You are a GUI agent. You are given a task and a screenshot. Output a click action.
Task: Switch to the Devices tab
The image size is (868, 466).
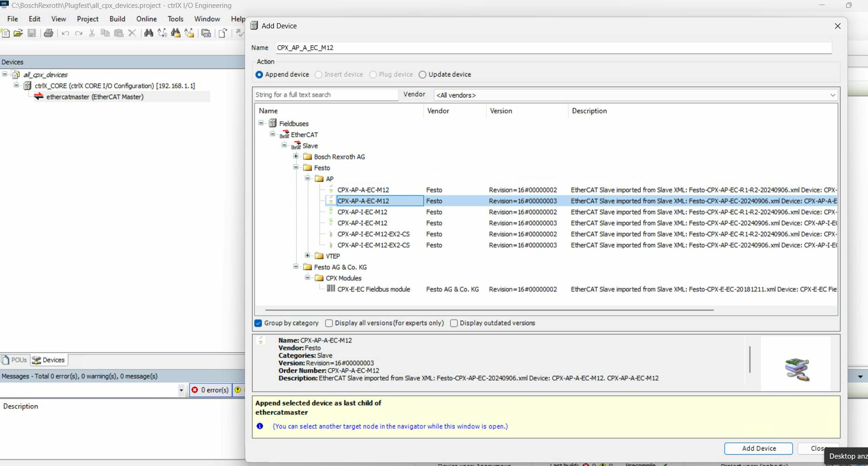(x=49, y=360)
